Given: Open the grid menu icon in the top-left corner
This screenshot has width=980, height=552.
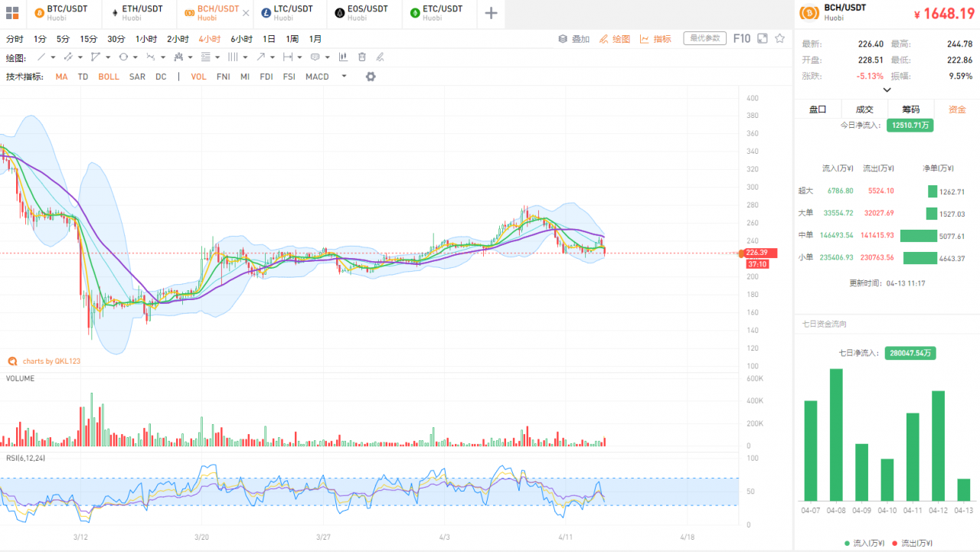Looking at the screenshot, I should point(12,13).
